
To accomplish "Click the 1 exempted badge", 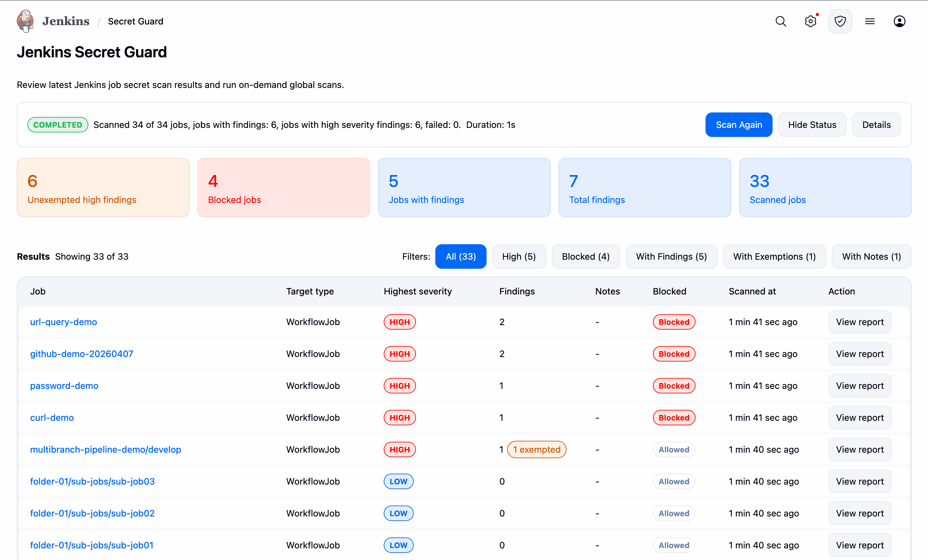I will (536, 449).
